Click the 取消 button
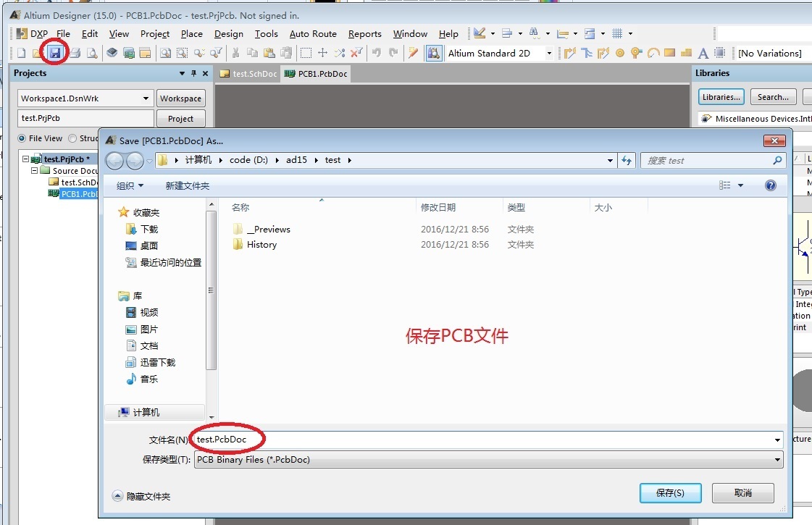 (743, 493)
